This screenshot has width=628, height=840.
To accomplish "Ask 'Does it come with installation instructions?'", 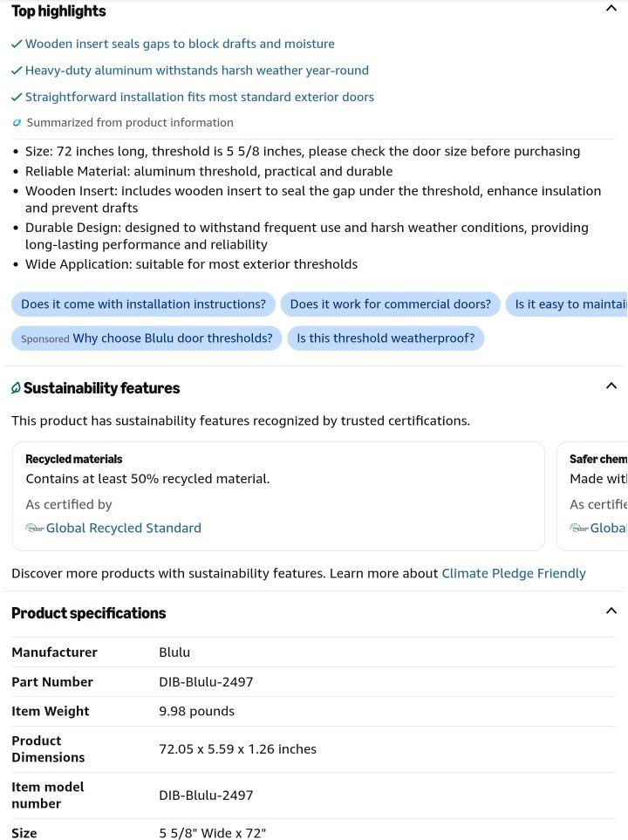I will 144,304.
